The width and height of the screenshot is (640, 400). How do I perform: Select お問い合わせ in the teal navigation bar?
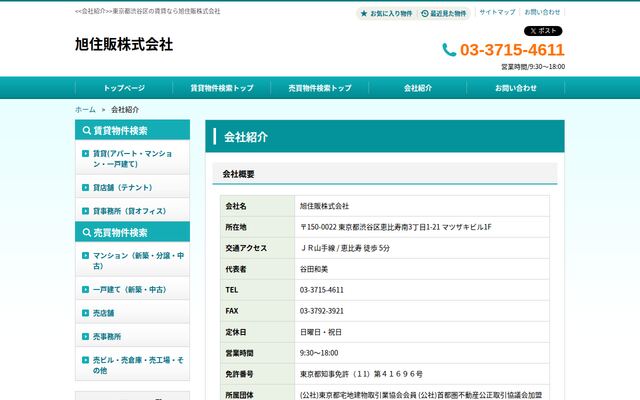point(516,88)
